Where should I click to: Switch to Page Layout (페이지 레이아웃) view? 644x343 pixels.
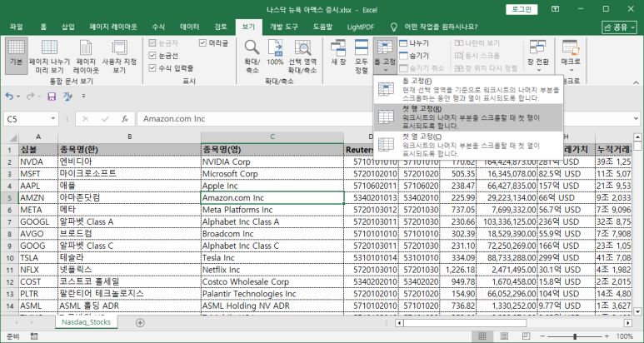[86, 57]
